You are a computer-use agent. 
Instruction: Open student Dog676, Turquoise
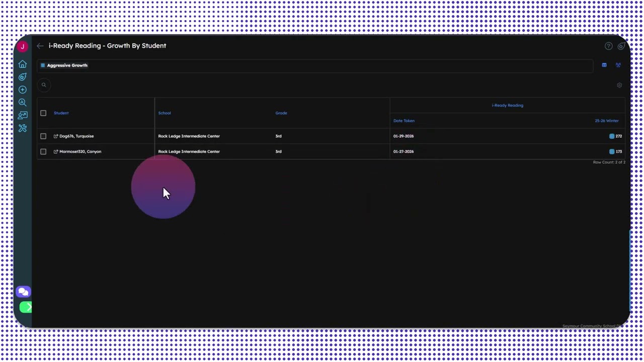point(76,136)
